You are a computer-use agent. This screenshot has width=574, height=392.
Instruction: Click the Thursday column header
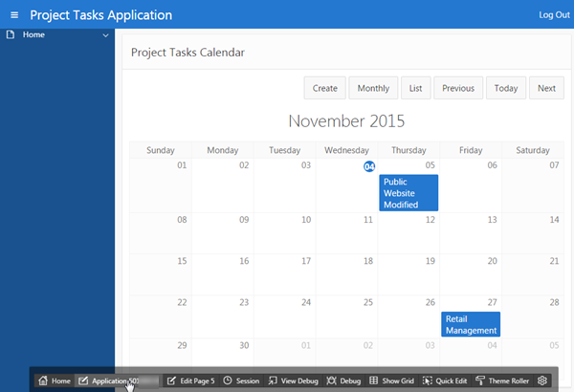[408, 150]
